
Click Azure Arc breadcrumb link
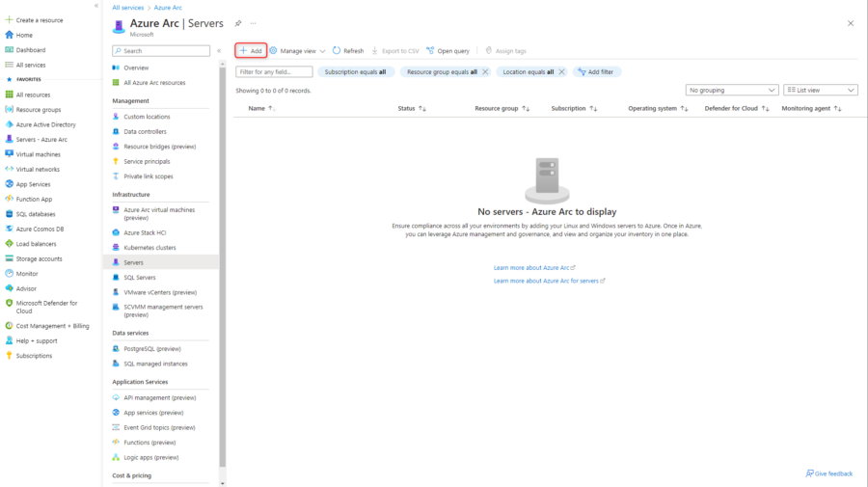point(168,8)
